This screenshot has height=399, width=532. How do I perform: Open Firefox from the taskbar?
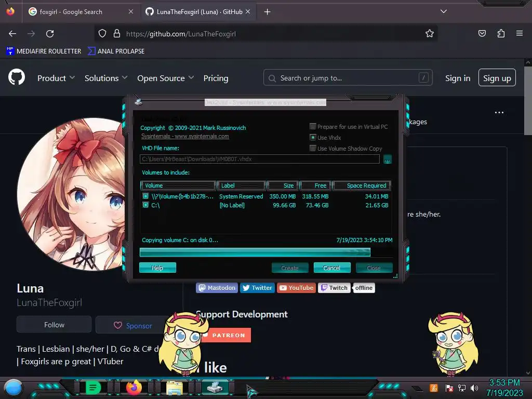134,387
